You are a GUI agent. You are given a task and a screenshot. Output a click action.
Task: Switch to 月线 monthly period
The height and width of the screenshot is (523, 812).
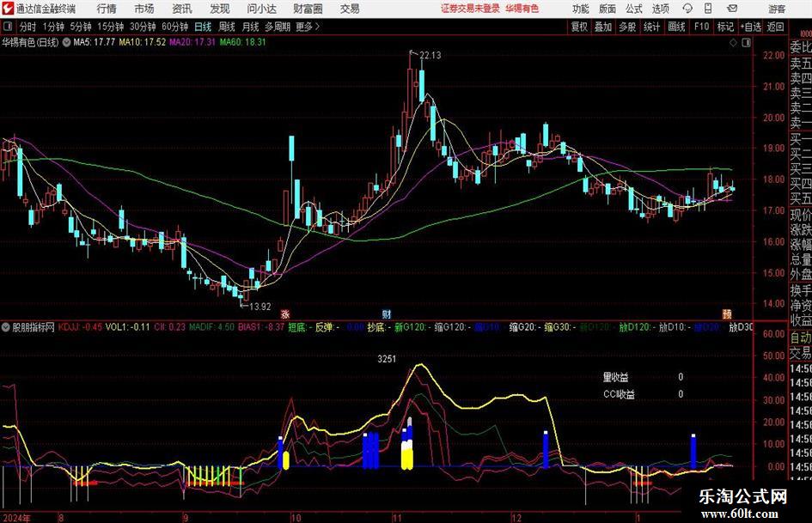[250, 27]
